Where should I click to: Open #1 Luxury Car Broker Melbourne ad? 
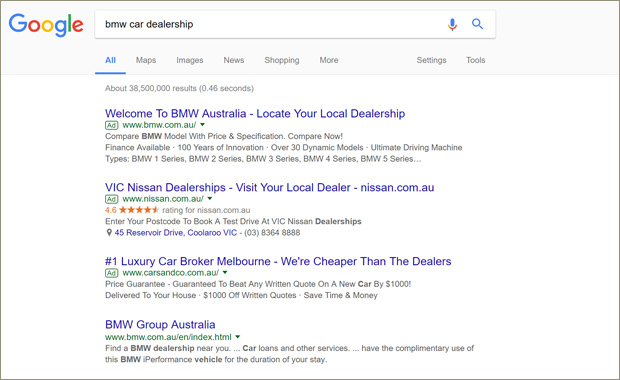[x=278, y=261]
